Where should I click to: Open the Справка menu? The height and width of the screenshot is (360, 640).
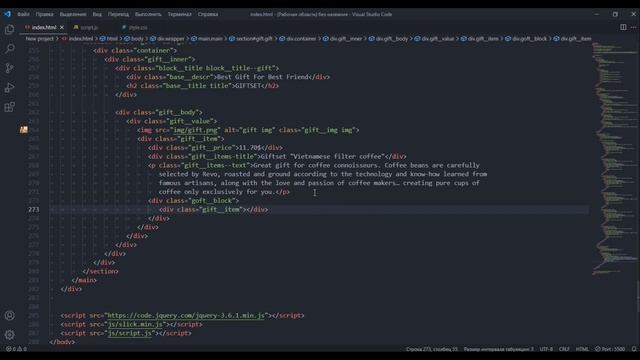[x=208, y=14]
